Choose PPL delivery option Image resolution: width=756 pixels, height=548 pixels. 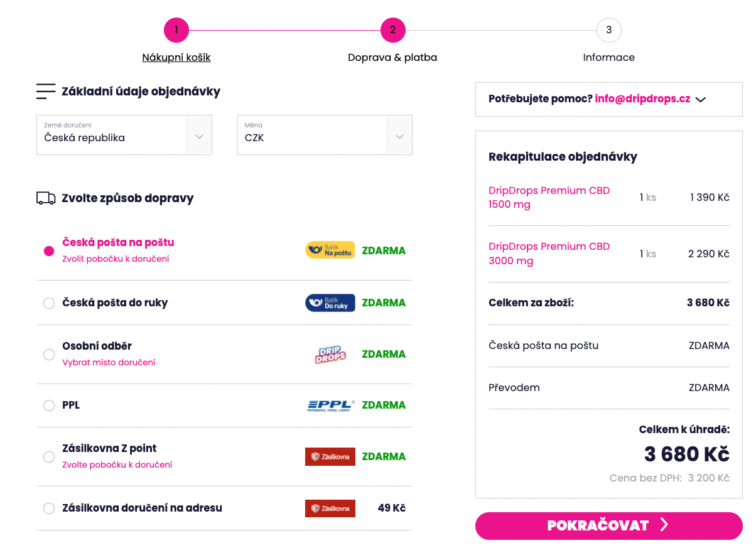tap(49, 406)
